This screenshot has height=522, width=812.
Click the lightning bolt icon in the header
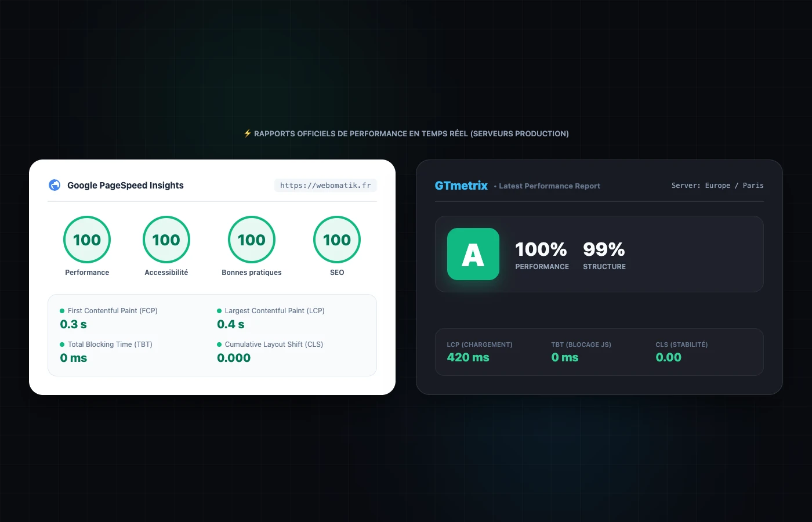(248, 133)
